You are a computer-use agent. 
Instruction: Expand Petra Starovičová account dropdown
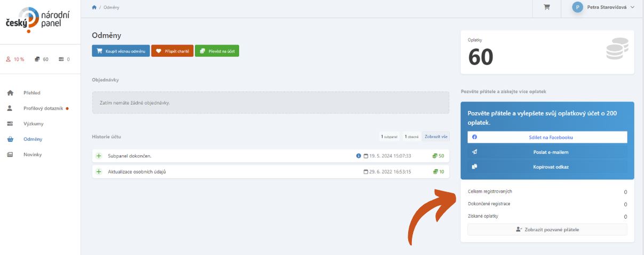(x=604, y=7)
